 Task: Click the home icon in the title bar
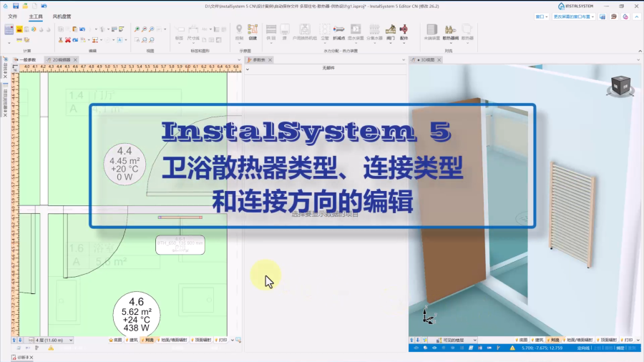[x=6, y=6]
